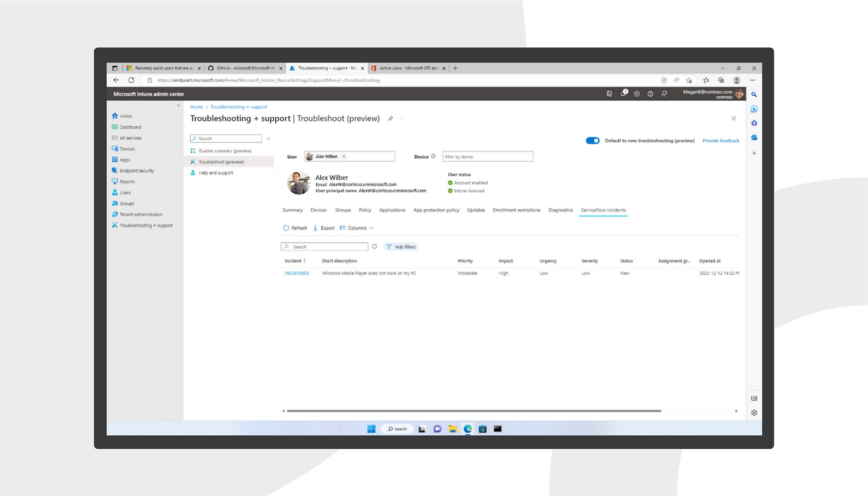The width and height of the screenshot is (868, 496).
Task: Collapse the left navigation sidebar chevron
Action: click(x=178, y=105)
